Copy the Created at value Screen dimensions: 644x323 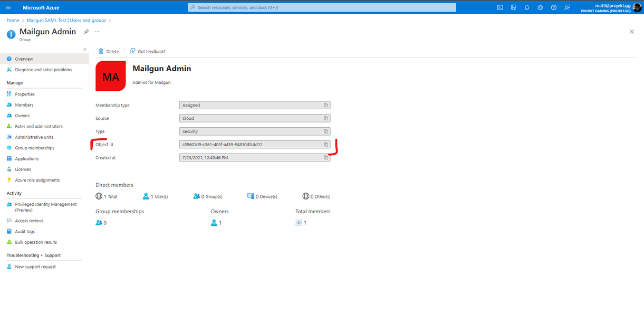326,157
